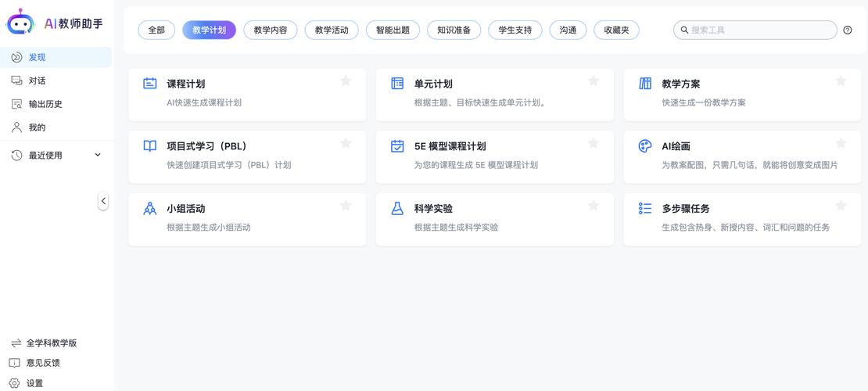Star the 科学实验 tool
The height and width of the screenshot is (391, 868).
pyautogui.click(x=594, y=206)
